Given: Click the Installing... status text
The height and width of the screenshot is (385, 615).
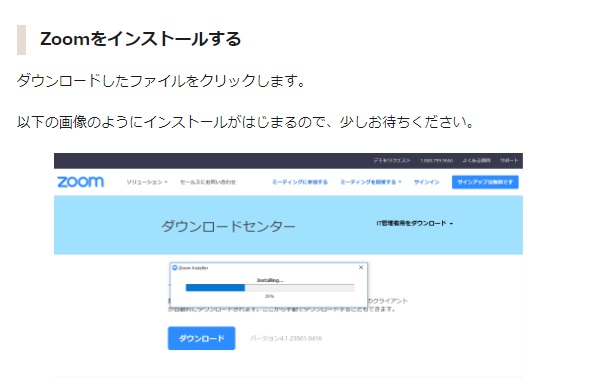Looking at the screenshot, I should pyautogui.click(x=270, y=280).
